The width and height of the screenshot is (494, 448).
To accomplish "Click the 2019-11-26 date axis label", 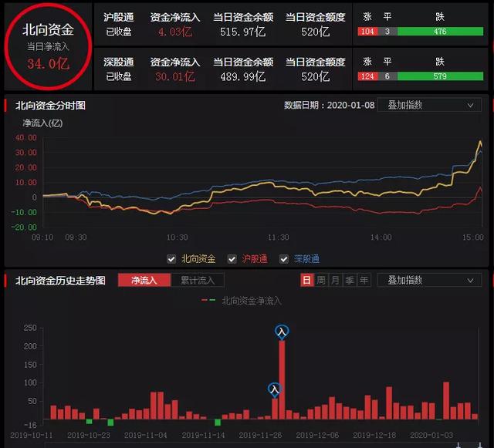I will [260, 435].
